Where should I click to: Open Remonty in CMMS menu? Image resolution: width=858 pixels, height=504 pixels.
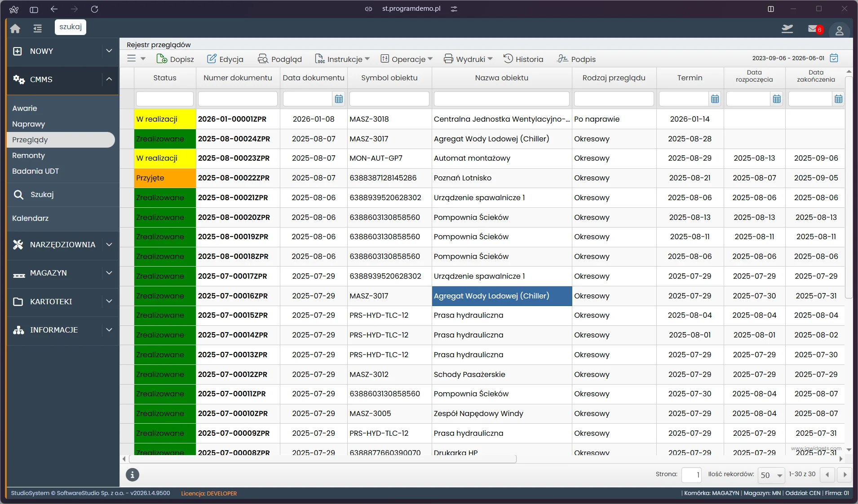[x=28, y=155]
